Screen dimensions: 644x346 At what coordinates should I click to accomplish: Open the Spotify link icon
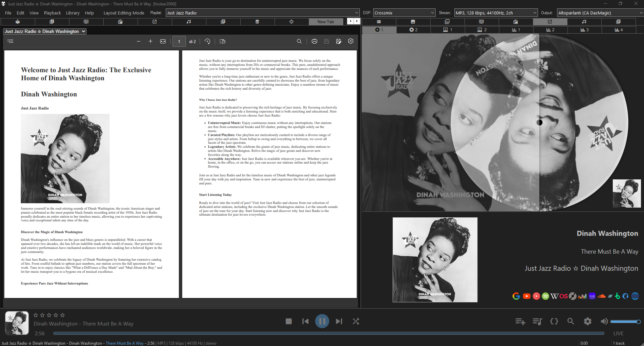tap(545, 296)
